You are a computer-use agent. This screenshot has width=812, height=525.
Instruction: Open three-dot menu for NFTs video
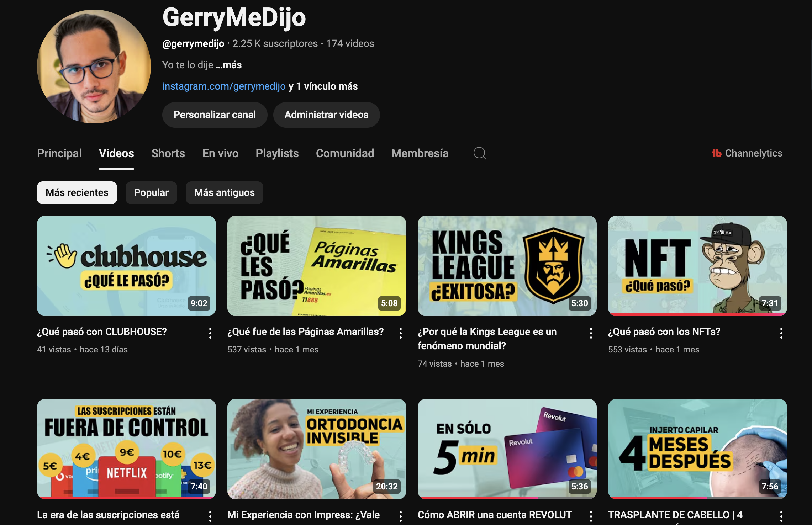[x=781, y=333]
